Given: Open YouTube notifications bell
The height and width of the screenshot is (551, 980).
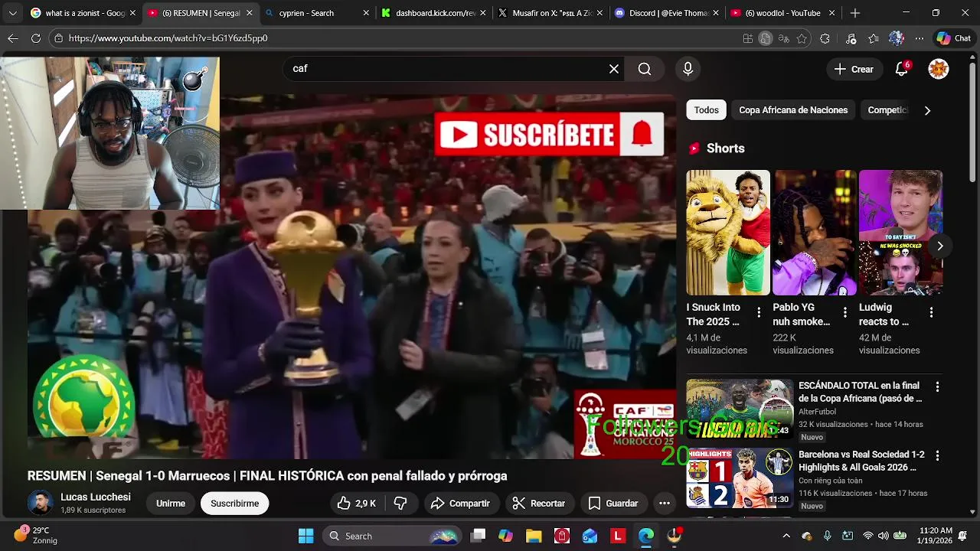Looking at the screenshot, I should pos(902,69).
